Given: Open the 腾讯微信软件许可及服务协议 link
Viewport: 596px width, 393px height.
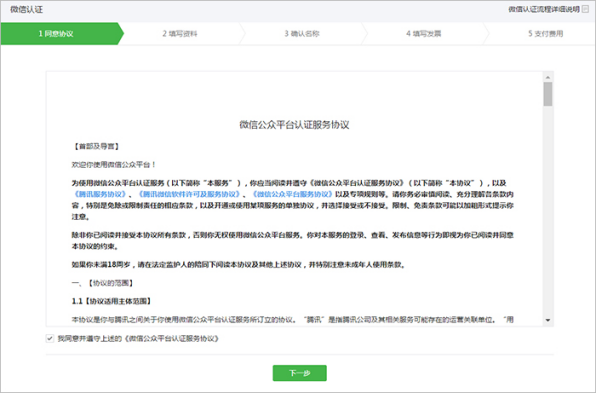Looking at the screenshot, I should point(189,194).
